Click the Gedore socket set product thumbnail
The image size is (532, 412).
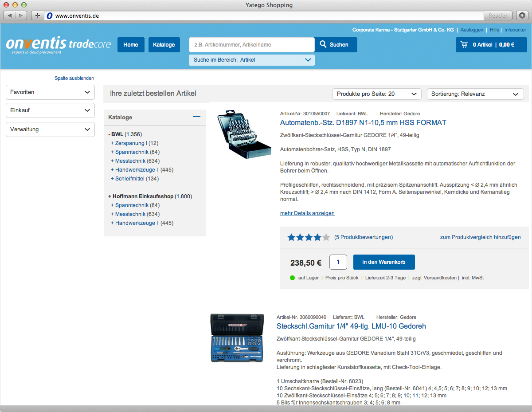[x=237, y=338]
